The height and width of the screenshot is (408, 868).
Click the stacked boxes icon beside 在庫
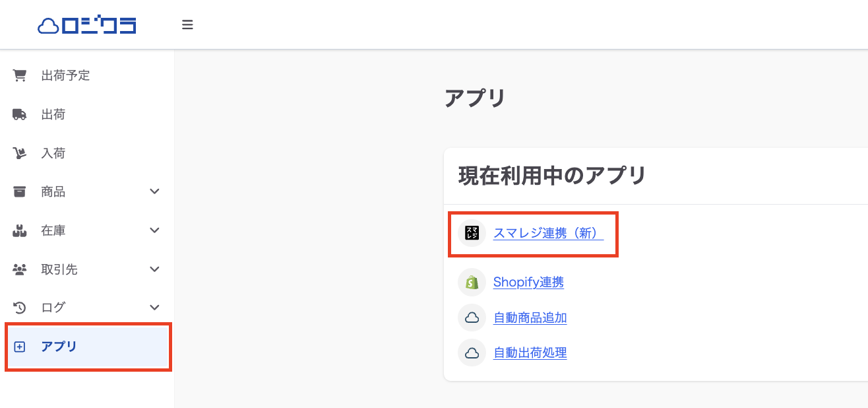[20, 230]
